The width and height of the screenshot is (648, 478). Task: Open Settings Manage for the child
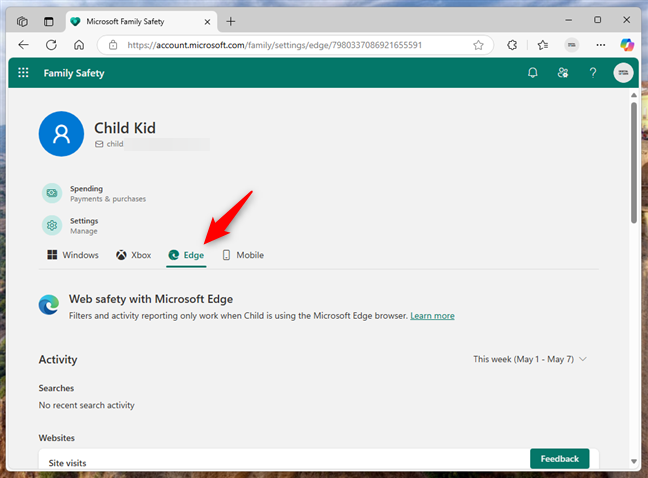pos(83,225)
